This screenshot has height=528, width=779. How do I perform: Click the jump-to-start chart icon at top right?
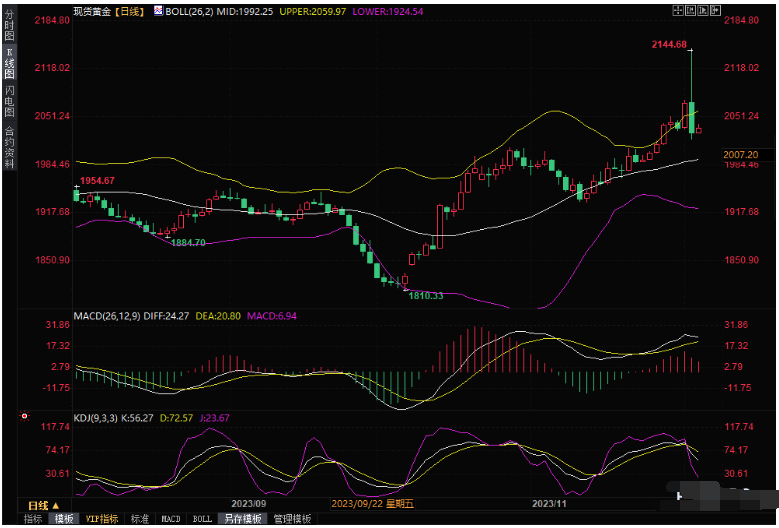691,10
